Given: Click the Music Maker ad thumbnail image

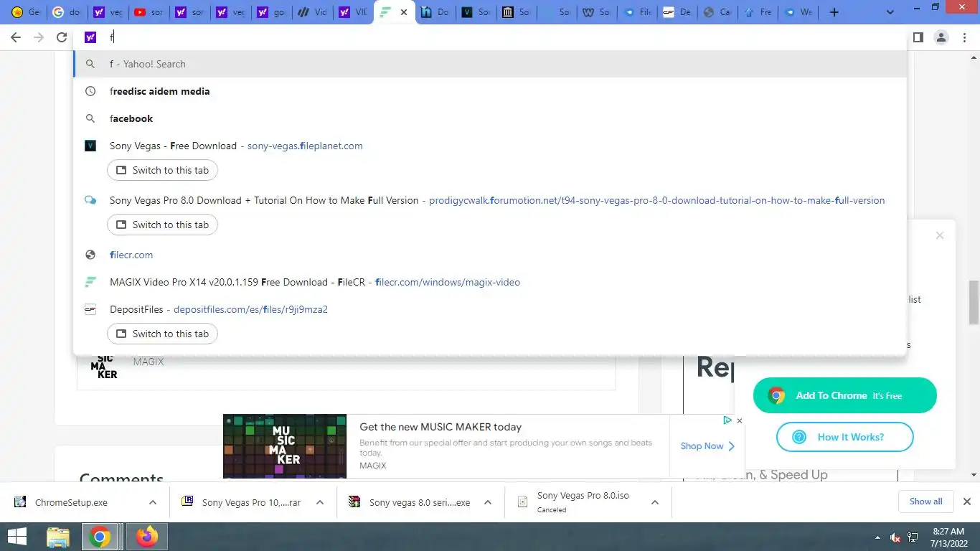Looking at the screenshot, I should [x=285, y=446].
